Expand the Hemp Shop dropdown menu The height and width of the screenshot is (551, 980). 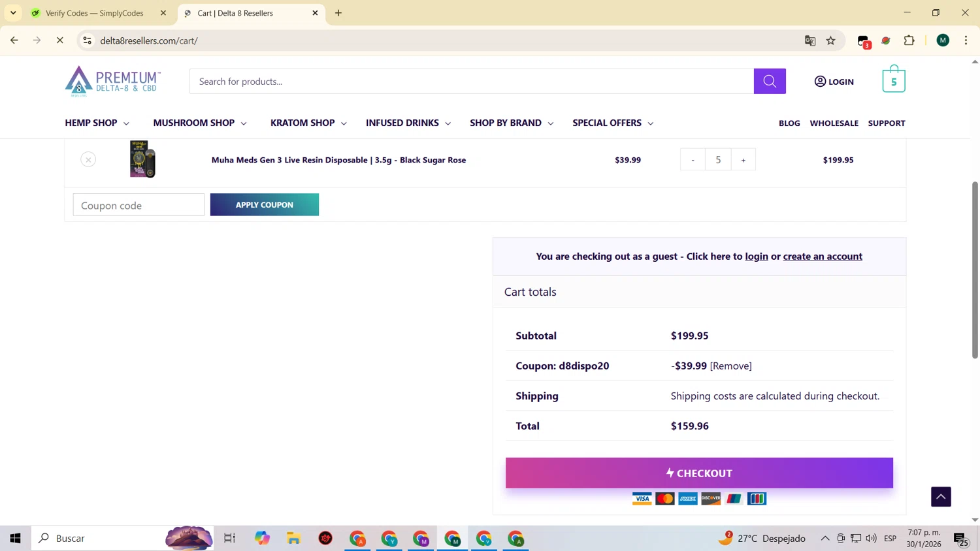(97, 123)
